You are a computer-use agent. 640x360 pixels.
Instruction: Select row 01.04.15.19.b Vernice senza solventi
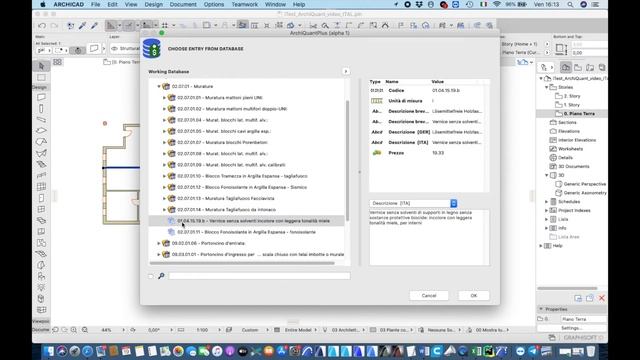[x=247, y=221]
